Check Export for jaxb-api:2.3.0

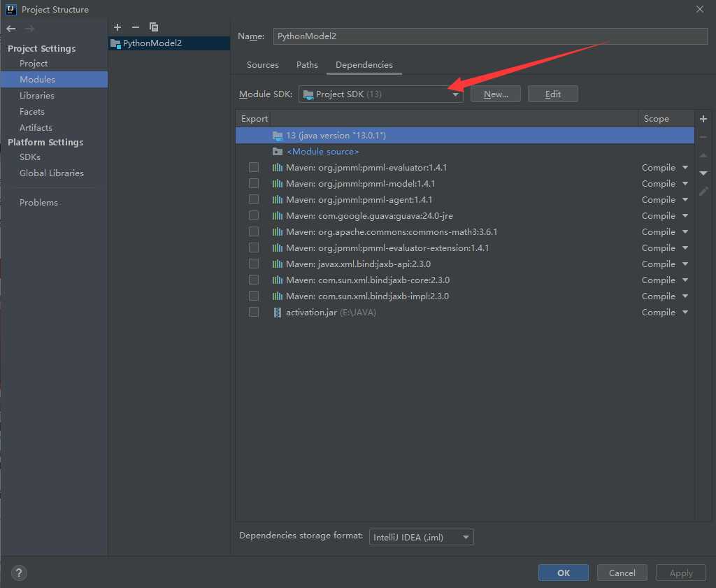pos(253,264)
